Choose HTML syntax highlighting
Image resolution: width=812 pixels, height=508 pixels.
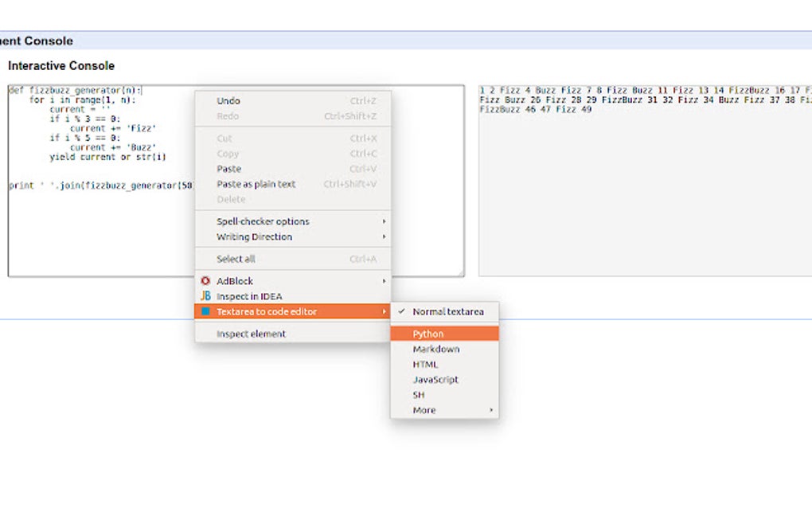click(x=427, y=364)
